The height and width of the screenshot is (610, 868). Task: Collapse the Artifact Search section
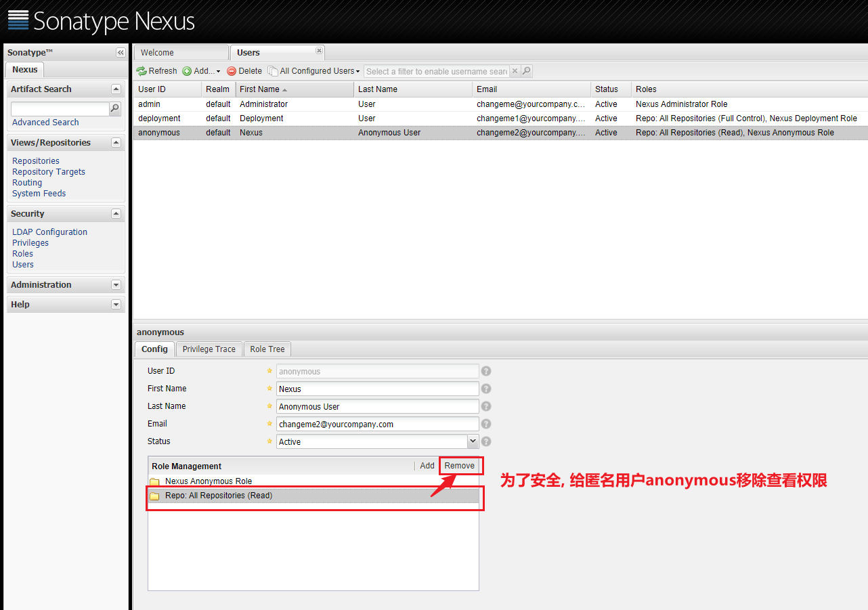click(x=116, y=89)
